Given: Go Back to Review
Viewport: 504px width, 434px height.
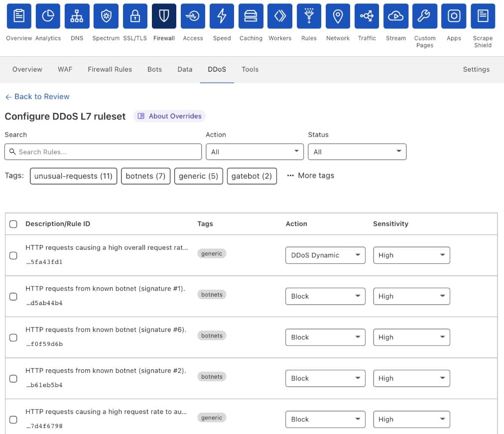Looking at the screenshot, I should point(37,97).
